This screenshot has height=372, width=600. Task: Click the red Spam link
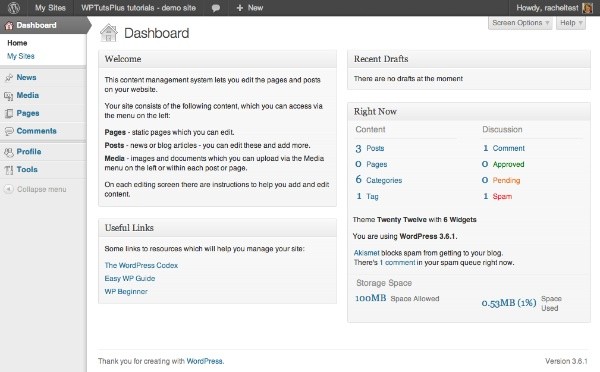click(x=502, y=196)
